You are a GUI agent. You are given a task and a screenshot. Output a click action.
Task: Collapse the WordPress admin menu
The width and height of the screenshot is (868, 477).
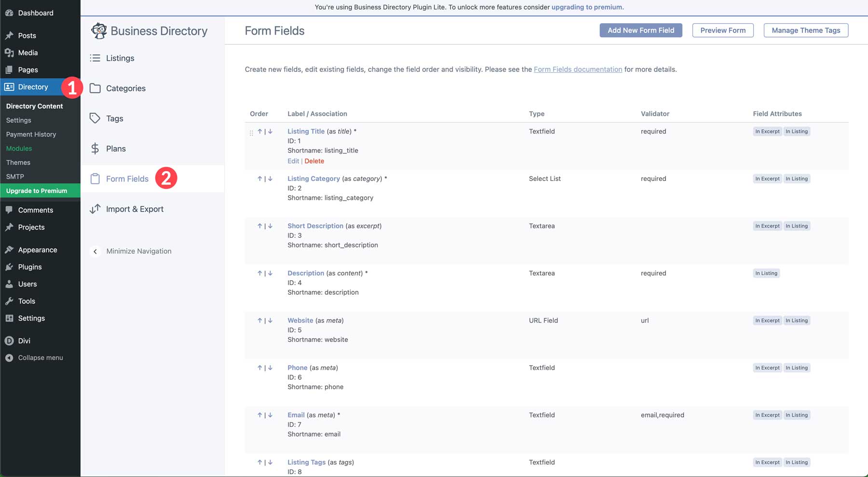35,357
